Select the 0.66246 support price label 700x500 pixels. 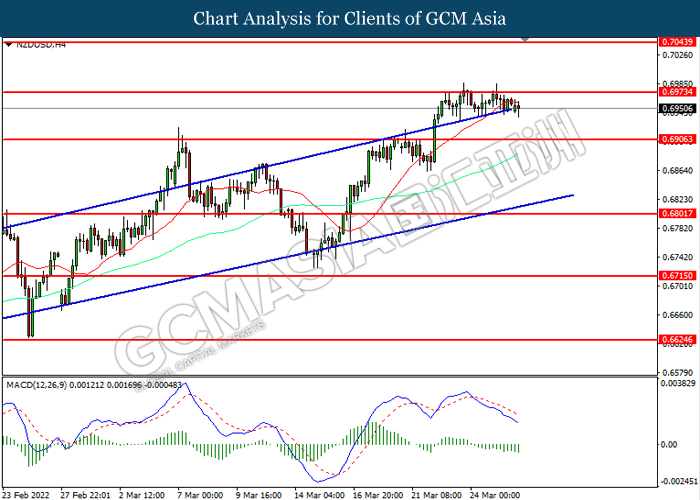(x=677, y=340)
